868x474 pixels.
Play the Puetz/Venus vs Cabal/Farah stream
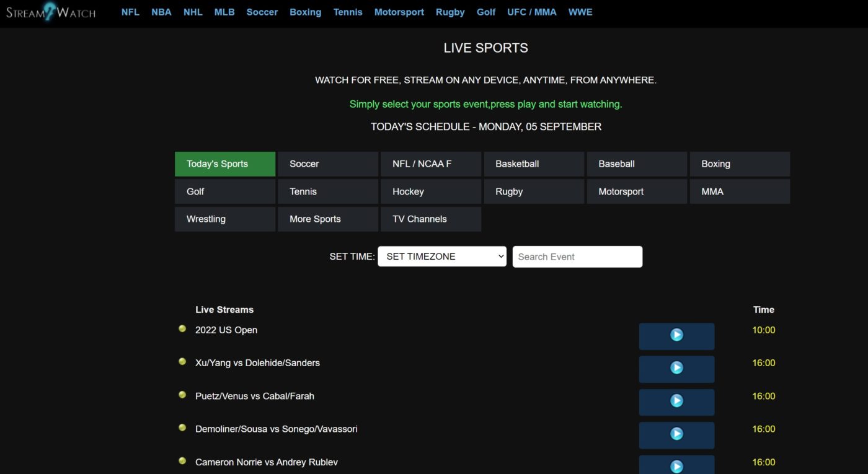pyautogui.click(x=676, y=402)
